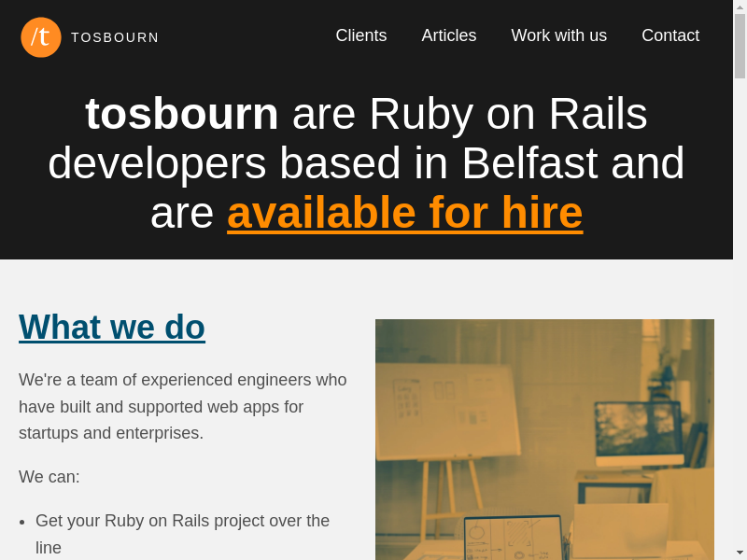The width and height of the screenshot is (747, 560).
Task: Click the computer monitor in the photo
Action: click(x=639, y=433)
